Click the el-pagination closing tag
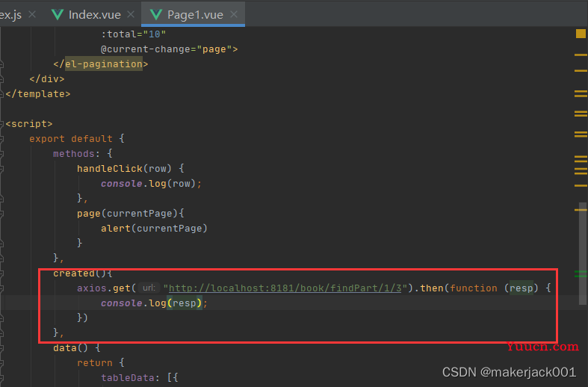The height and width of the screenshot is (387, 588). pyautogui.click(x=101, y=64)
